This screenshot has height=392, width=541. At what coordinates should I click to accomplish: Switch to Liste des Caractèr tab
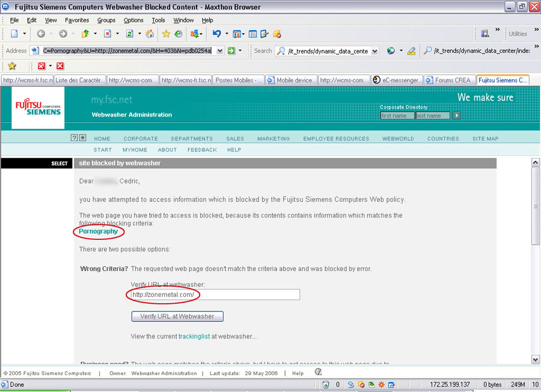pos(80,80)
